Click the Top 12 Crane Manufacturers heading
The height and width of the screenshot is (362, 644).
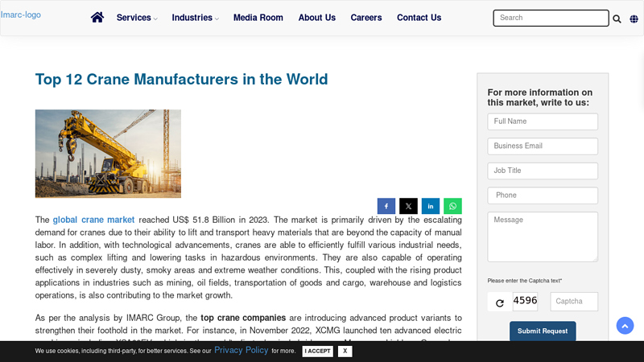pos(182,79)
